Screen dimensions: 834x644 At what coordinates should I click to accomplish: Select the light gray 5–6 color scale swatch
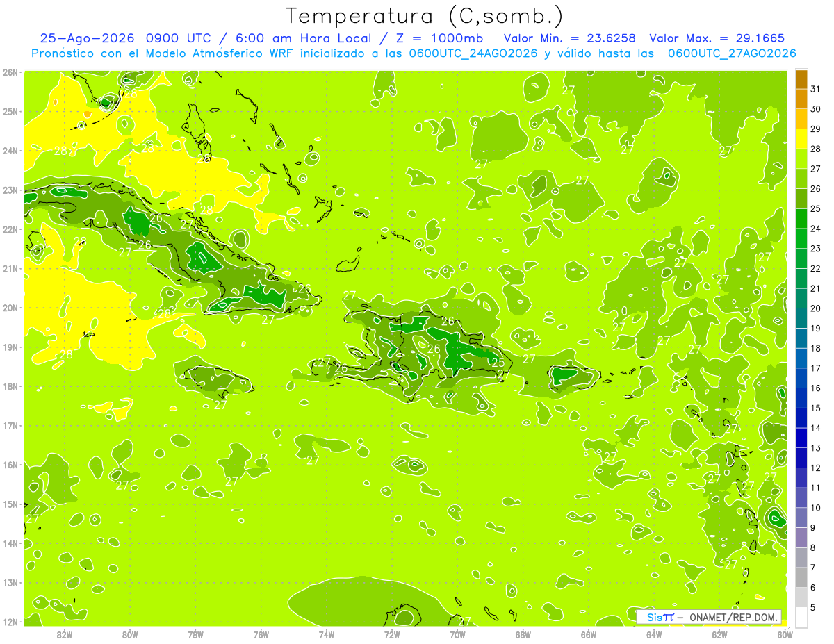[801, 597]
